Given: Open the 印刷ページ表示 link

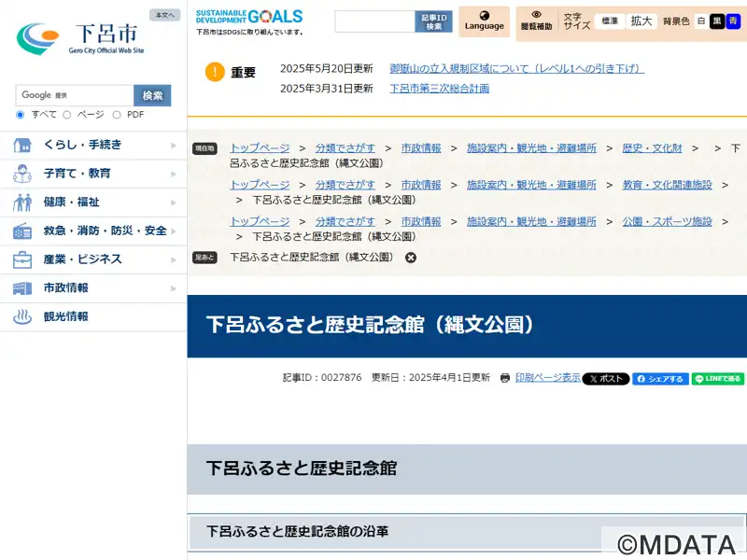Looking at the screenshot, I should tap(548, 378).
